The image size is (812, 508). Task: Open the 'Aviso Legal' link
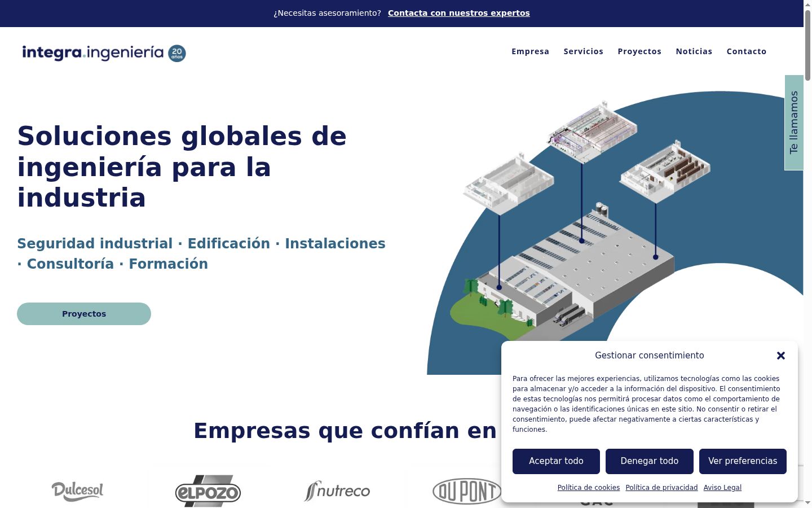pyautogui.click(x=722, y=488)
